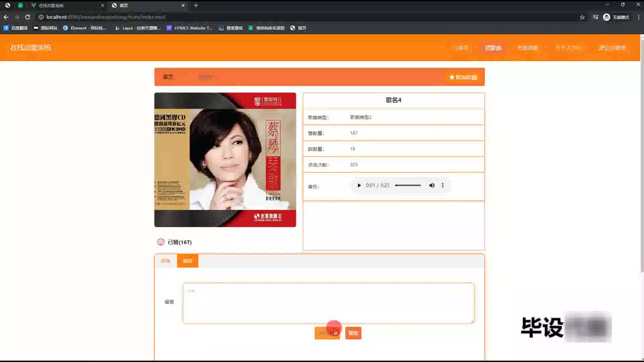The width and height of the screenshot is (644, 362).
Task: Click into the 留言 message textarea
Action: click(x=328, y=303)
